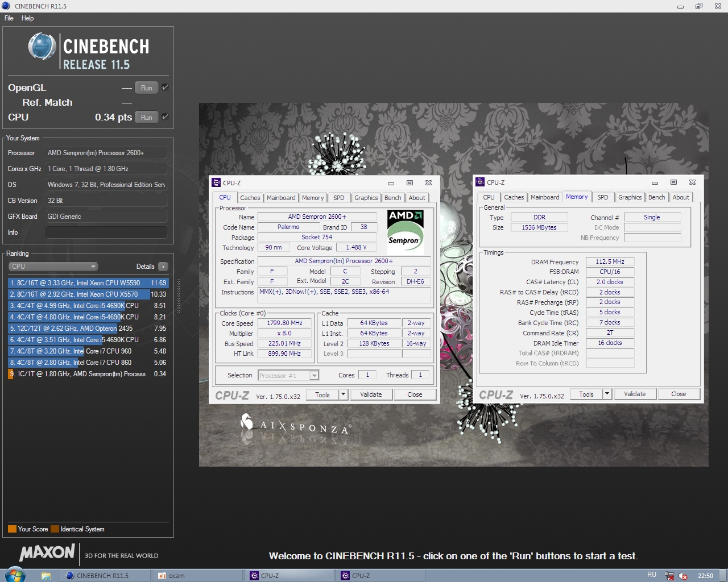This screenshot has width=728, height=582.
Task: Click the Your Score orange legend swatch
Action: pyautogui.click(x=12, y=529)
